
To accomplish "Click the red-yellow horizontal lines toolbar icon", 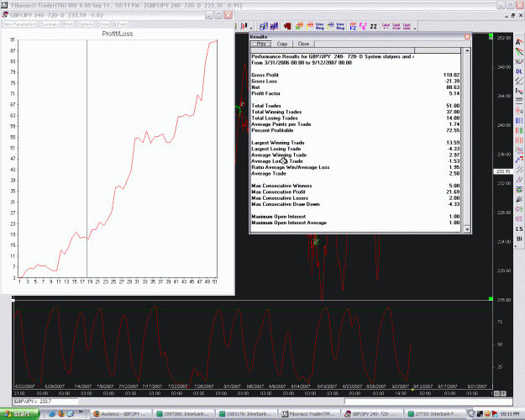I will 310,26.
